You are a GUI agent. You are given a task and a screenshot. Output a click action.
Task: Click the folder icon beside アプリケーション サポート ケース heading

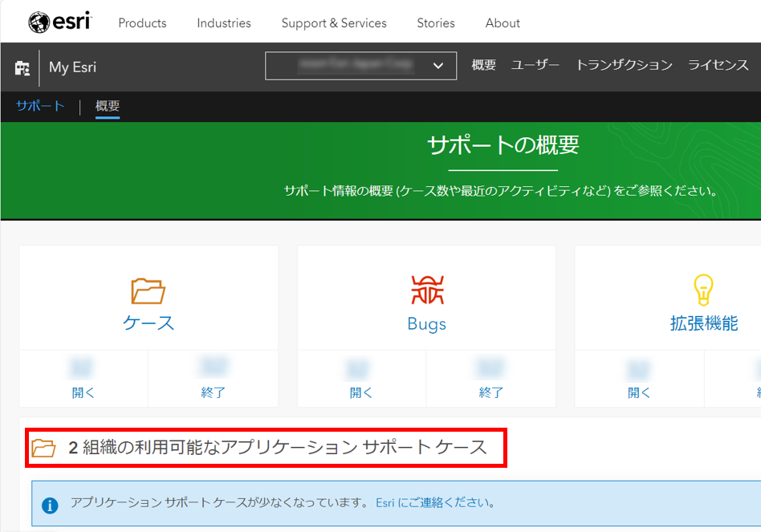coord(43,448)
